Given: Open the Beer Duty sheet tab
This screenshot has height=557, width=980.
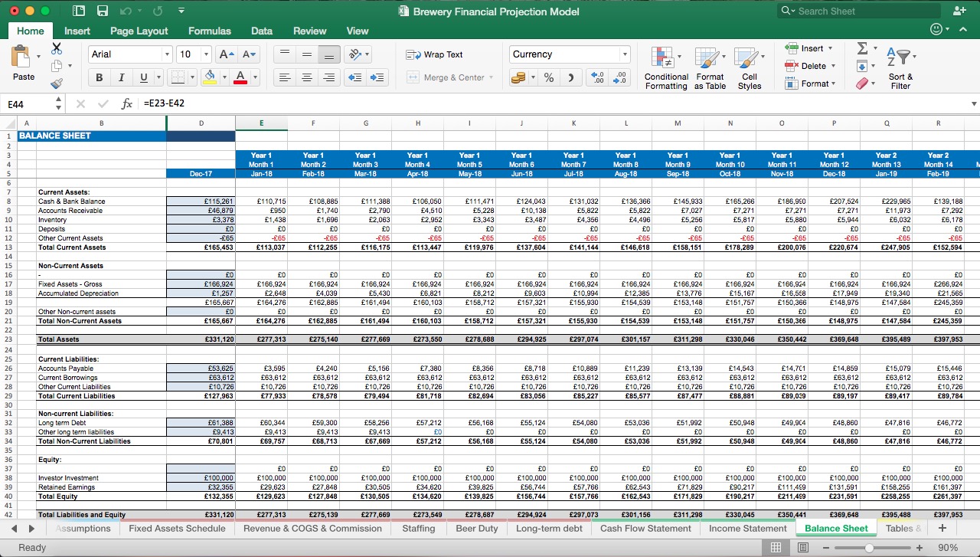Looking at the screenshot, I should 477,528.
